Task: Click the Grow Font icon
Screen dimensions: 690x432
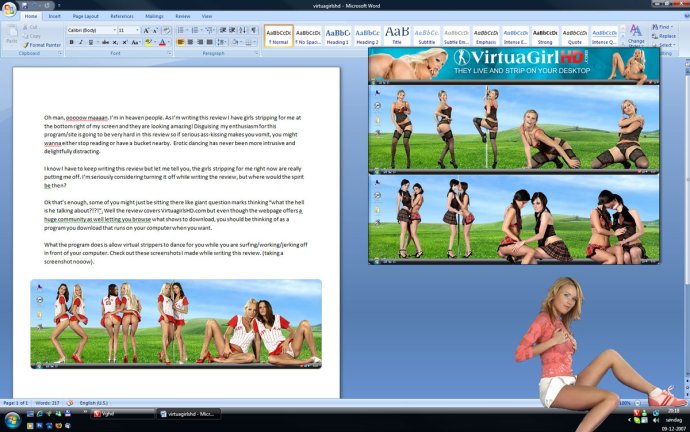Action: (x=146, y=30)
